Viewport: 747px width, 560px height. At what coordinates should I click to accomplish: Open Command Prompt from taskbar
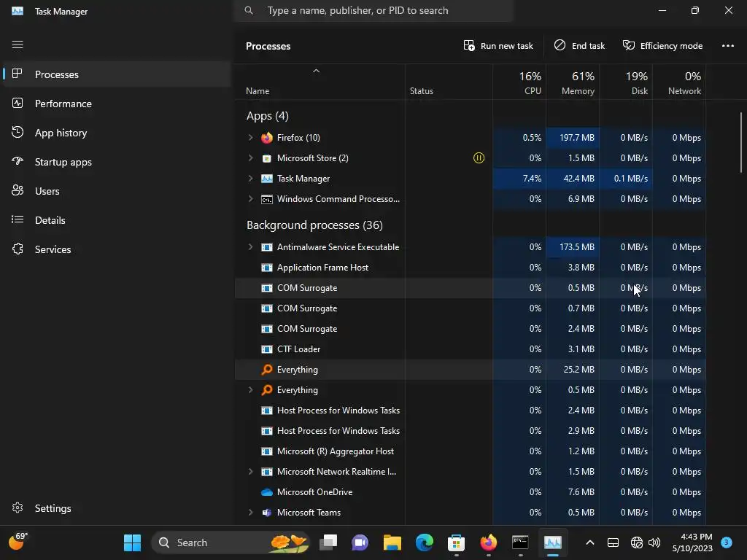click(x=520, y=542)
